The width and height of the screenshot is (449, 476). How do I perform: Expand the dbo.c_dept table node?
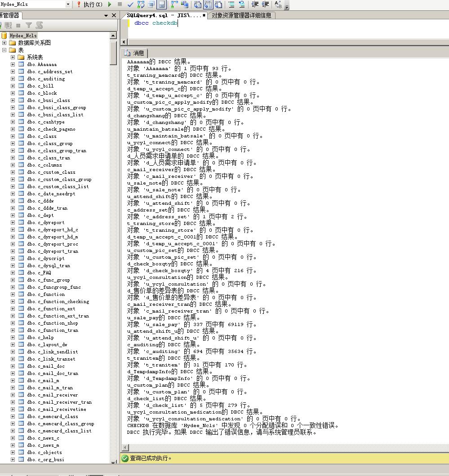tap(13, 215)
